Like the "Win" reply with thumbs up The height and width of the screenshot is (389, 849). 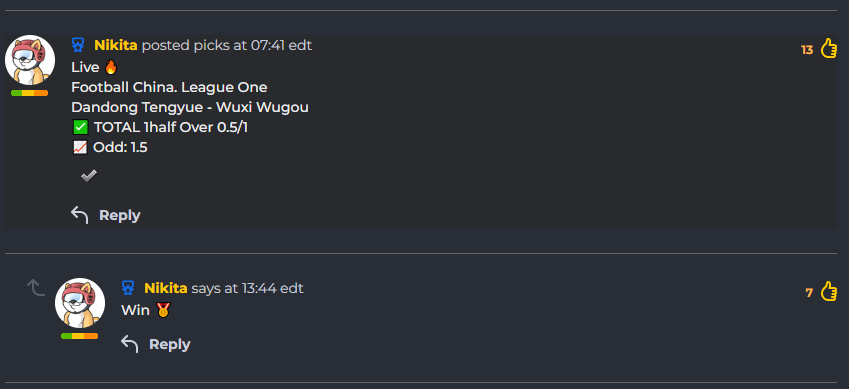(828, 291)
